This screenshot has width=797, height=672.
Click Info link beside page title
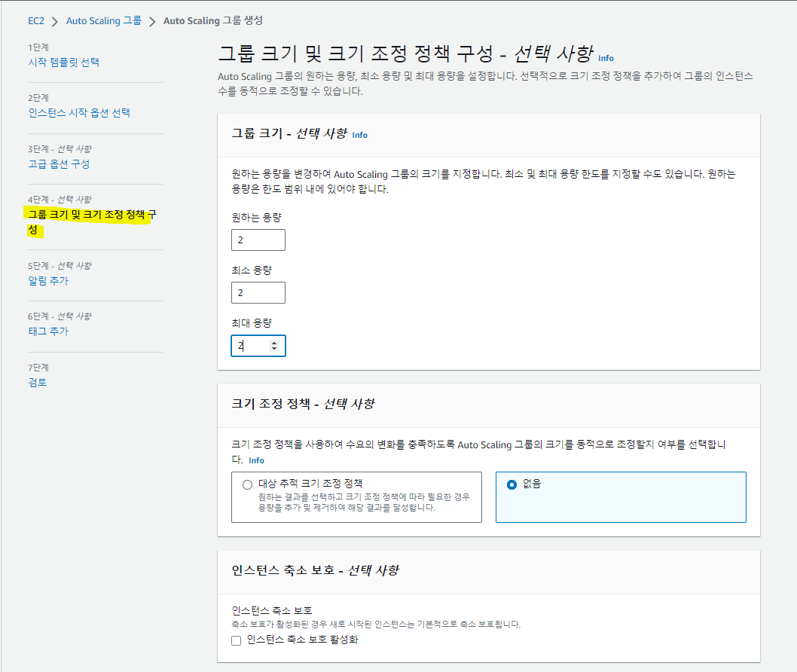606,59
